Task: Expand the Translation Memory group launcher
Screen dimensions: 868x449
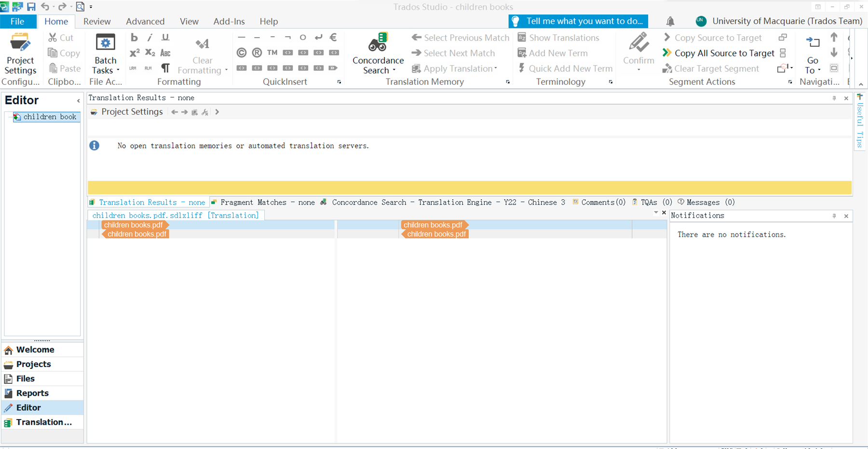Action: click(x=508, y=82)
